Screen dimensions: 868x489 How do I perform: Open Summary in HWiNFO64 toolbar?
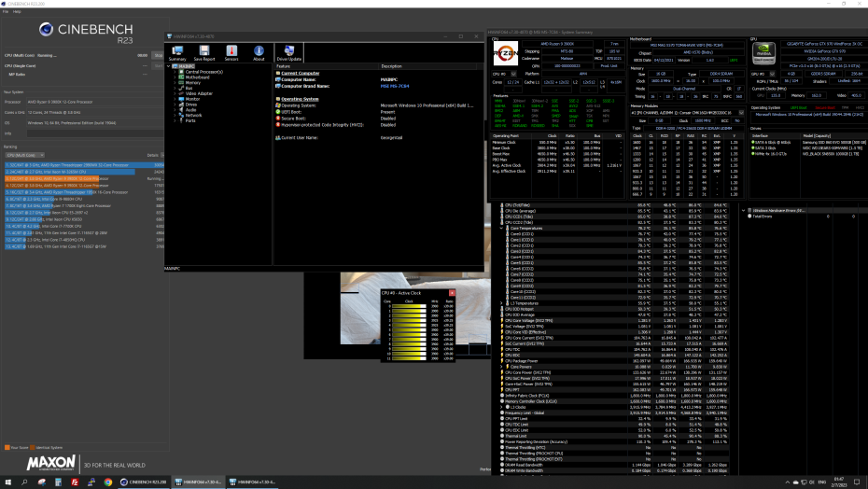[177, 52]
